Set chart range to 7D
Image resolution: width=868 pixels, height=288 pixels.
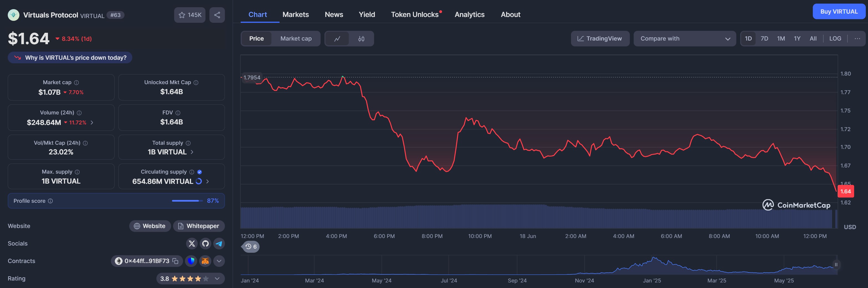(764, 39)
